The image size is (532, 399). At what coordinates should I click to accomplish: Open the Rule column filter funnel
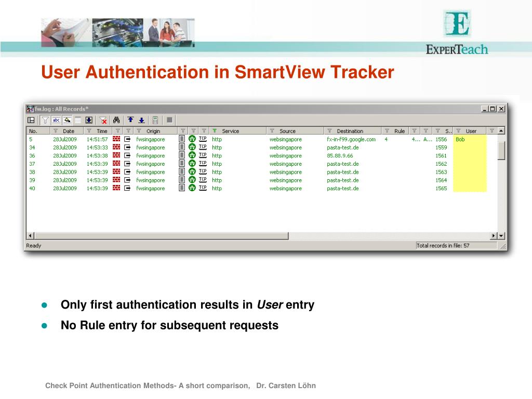(387, 131)
